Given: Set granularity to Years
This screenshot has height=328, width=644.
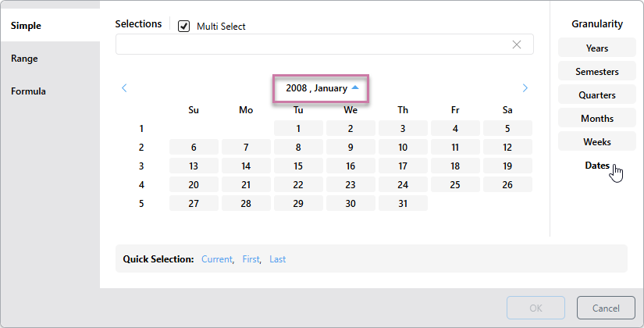Looking at the screenshot, I should pyautogui.click(x=596, y=48).
